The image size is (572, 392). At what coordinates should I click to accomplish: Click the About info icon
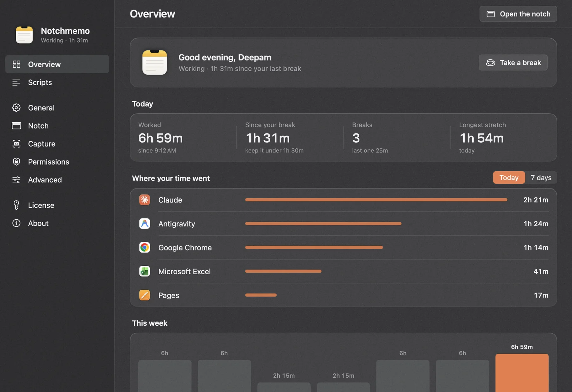coord(16,223)
